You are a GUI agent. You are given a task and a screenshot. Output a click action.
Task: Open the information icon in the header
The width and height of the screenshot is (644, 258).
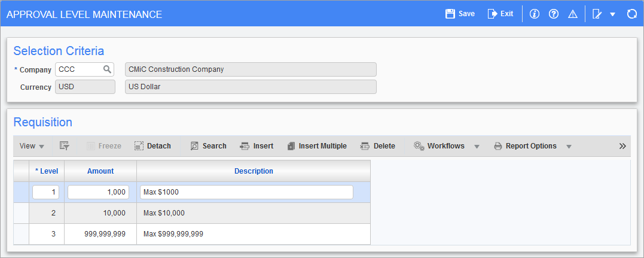(535, 14)
